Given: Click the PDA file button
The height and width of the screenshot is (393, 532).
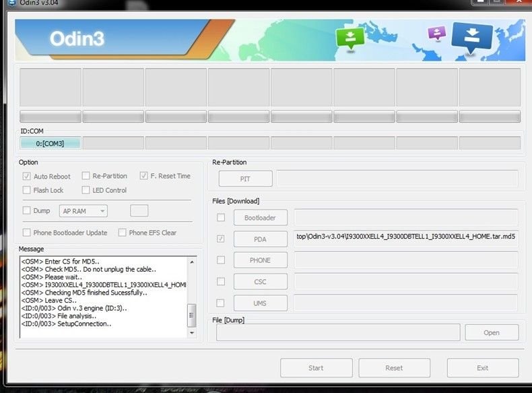Looking at the screenshot, I should (x=260, y=239).
